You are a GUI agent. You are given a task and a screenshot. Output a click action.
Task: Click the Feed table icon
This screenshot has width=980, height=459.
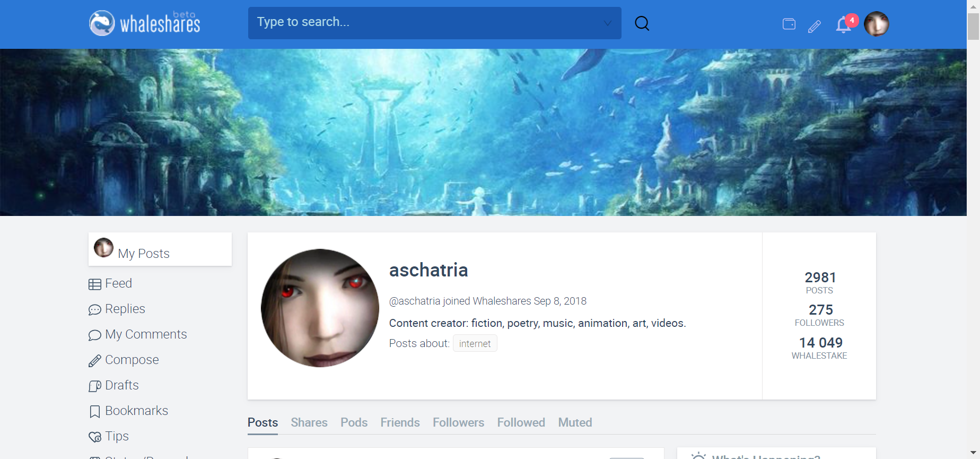95,284
